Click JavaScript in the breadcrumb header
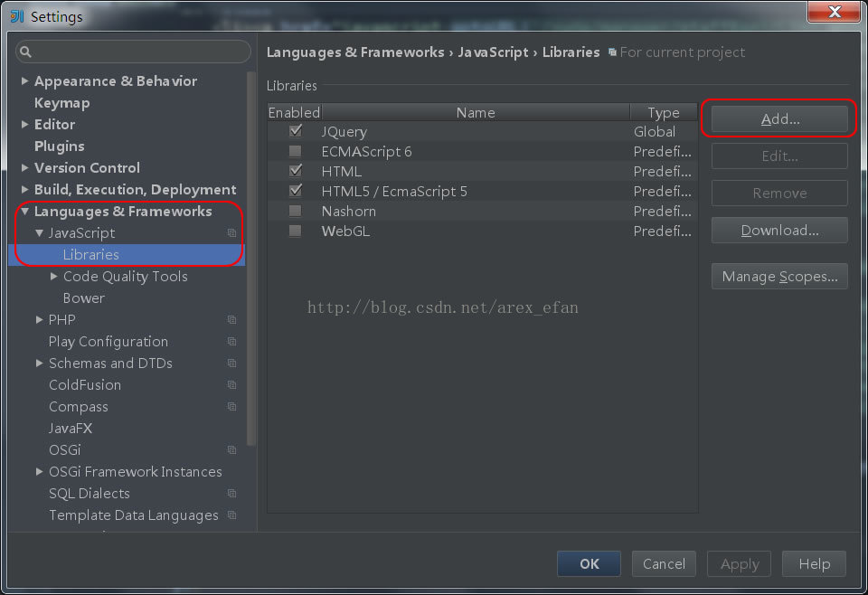The width and height of the screenshot is (868, 595). (493, 52)
